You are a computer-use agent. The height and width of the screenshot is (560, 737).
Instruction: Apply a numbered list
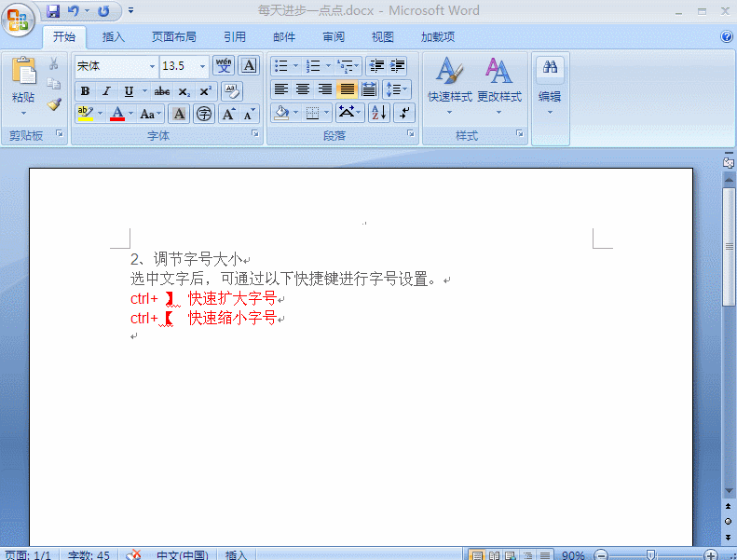[313, 66]
